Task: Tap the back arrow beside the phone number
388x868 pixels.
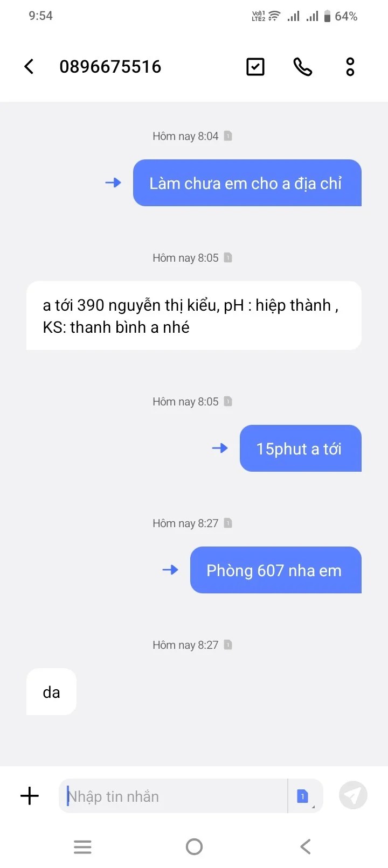Action: (29, 67)
